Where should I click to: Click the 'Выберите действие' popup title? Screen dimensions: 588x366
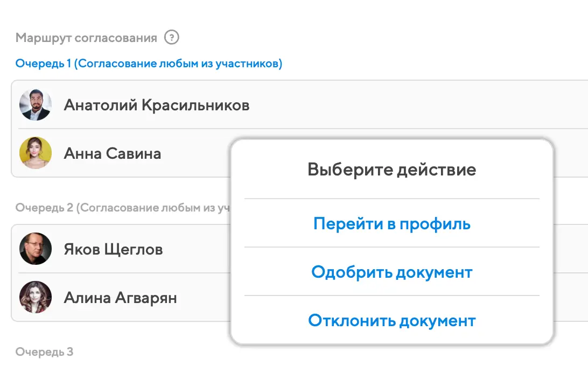(391, 170)
